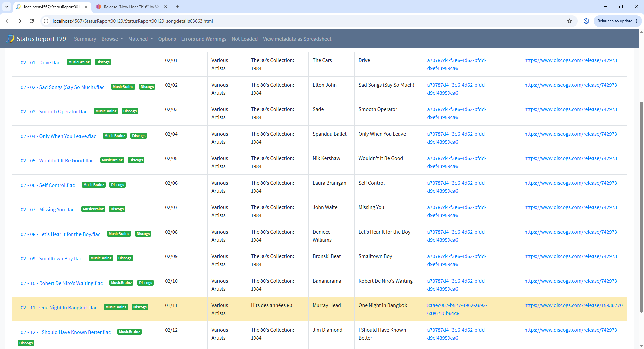Click MusicBrainz badge for Missing You row
This screenshot has height=349, width=644.
click(93, 209)
